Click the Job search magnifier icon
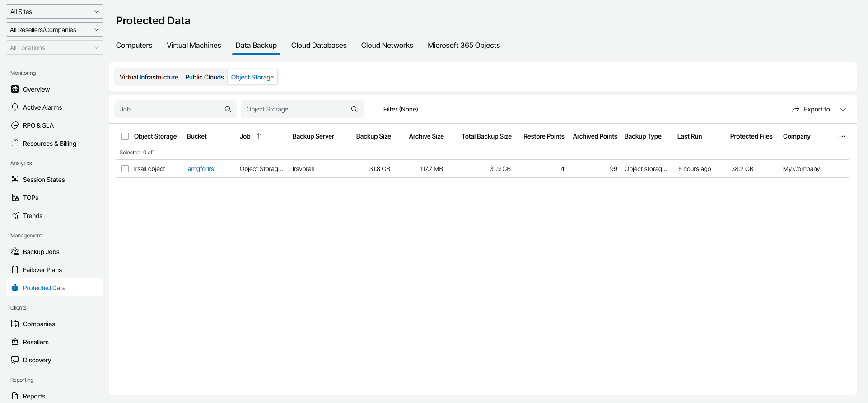 [228, 109]
